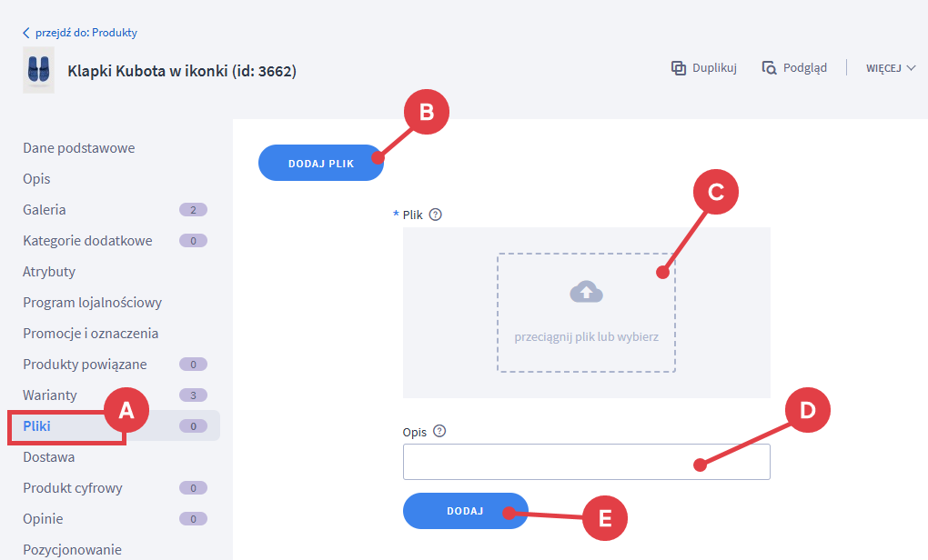Image resolution: width=928 pixels, height=560 pixels.
Task: Follow the przejdź do: Produkty link
Action: coord(86,33)
